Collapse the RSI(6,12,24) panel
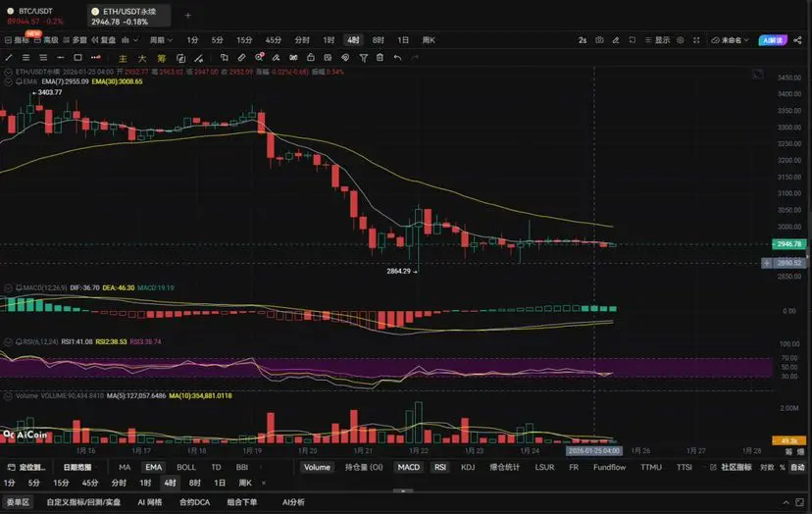812x514 pixels. [x=8, y=342]
